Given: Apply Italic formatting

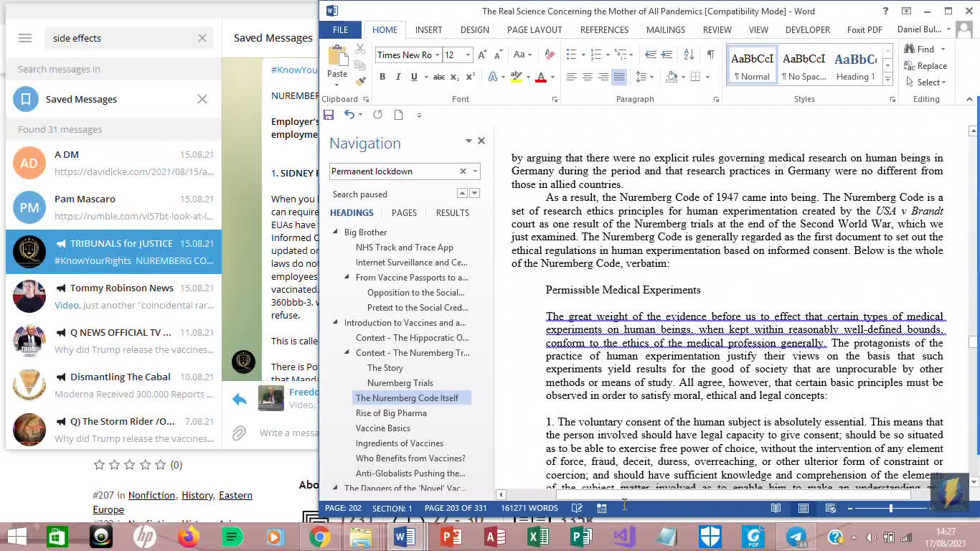Looking at the screenshot, I should point(397,77).
